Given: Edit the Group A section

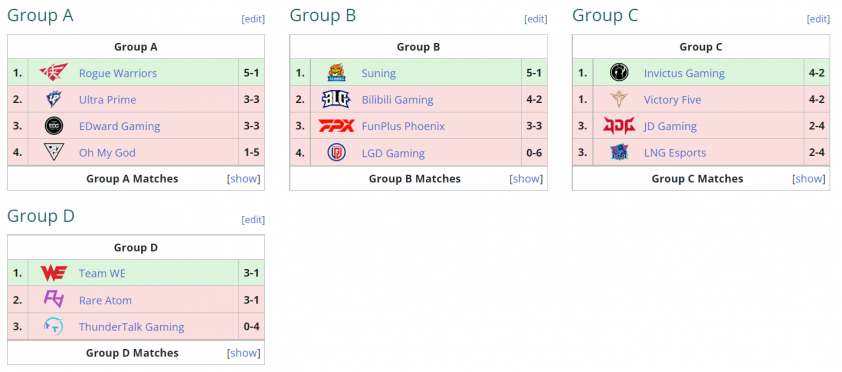Looking at the screenshot, I should pyautogui.click(x=253, y=19).
